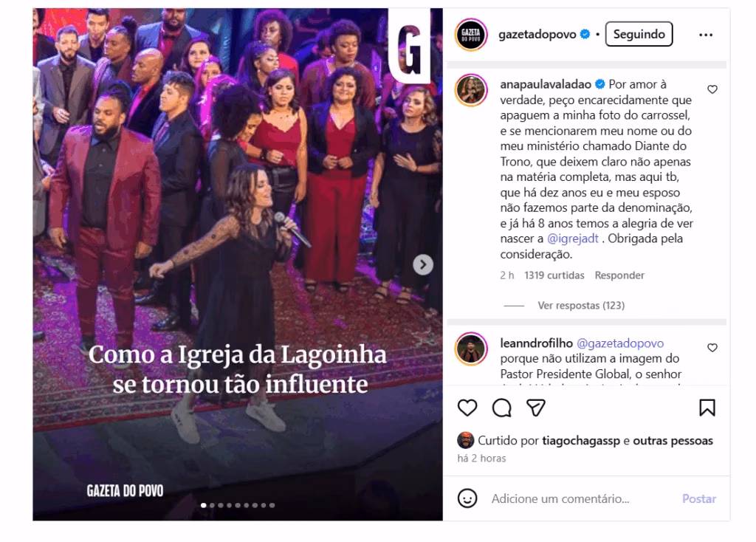Like the post with the heart icon
756x542 pixels.
[x=467, y=408]
